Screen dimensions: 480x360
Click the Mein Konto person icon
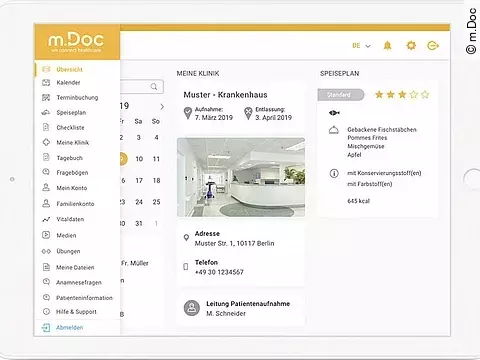coord(46,187)
